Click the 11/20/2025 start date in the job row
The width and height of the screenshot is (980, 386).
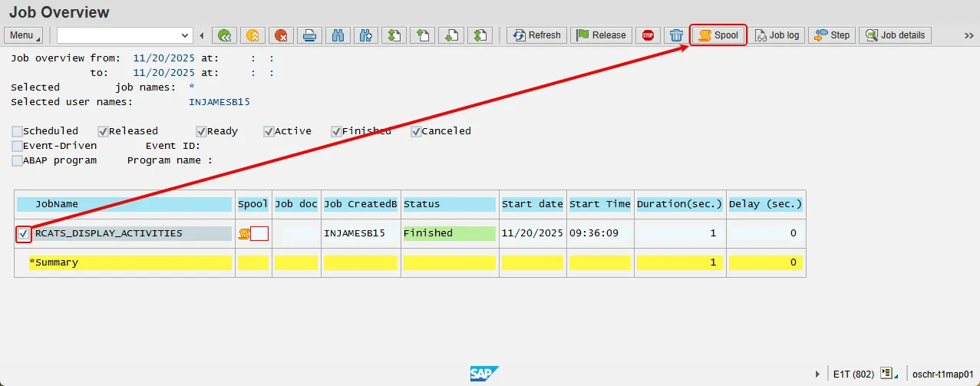(533, 233)
